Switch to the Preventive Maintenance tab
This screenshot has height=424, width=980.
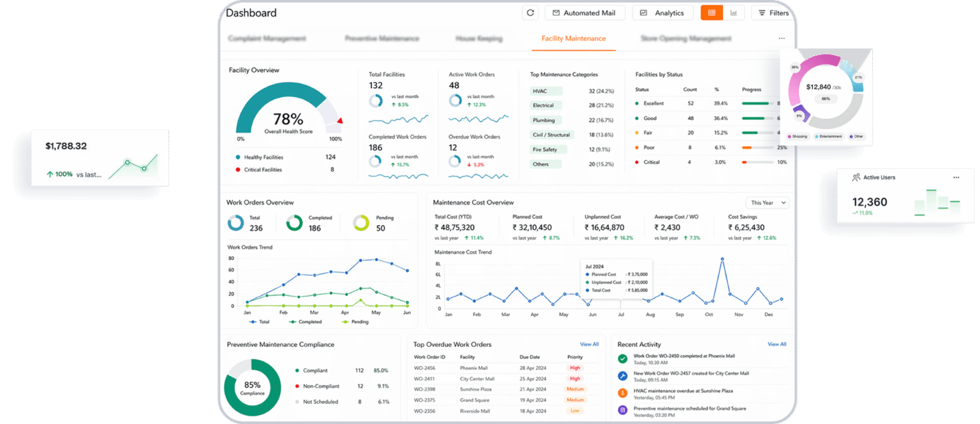382,38
